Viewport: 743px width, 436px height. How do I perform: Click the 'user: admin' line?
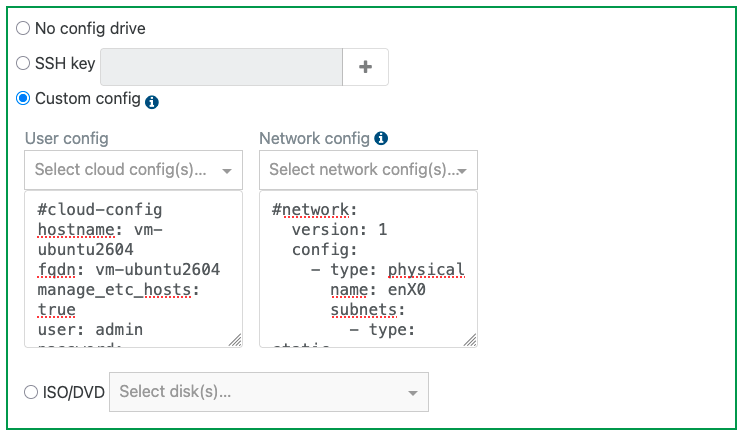90,329
